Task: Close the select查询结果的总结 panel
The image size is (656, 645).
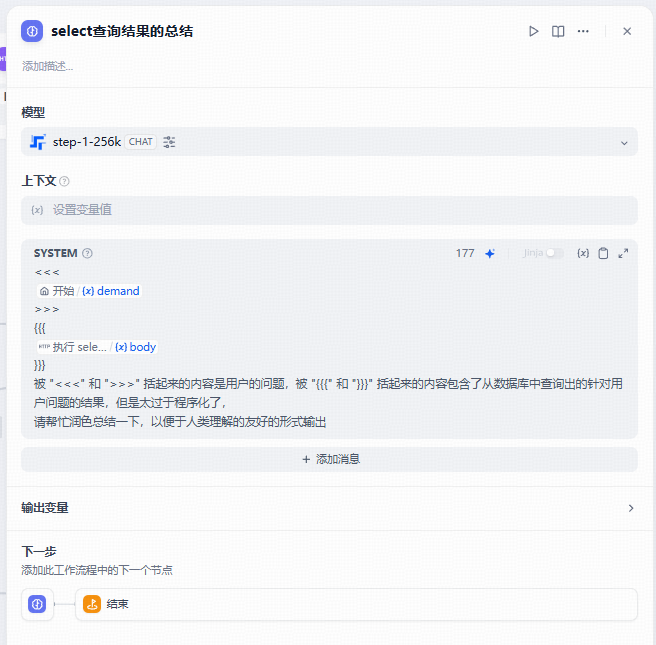Action: tap(627, 31)
